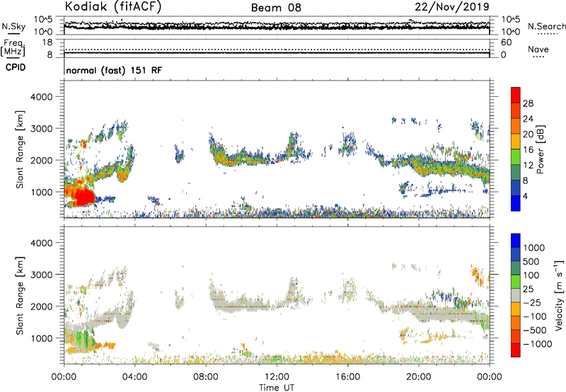Click the "normal (fast) 151 RF" text

tap(114, 70)
